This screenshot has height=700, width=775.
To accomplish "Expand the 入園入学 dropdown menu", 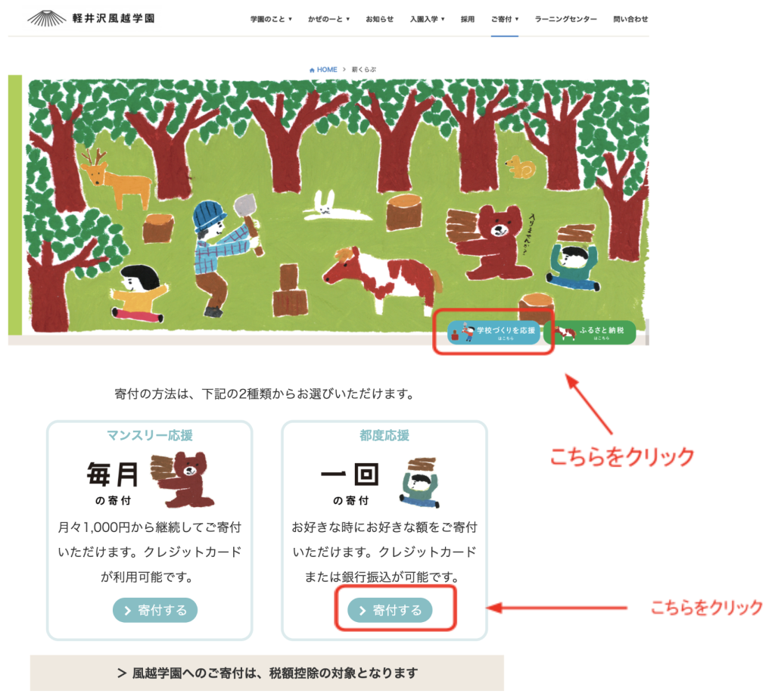I will pyautogui.click(x=427, y=19).
